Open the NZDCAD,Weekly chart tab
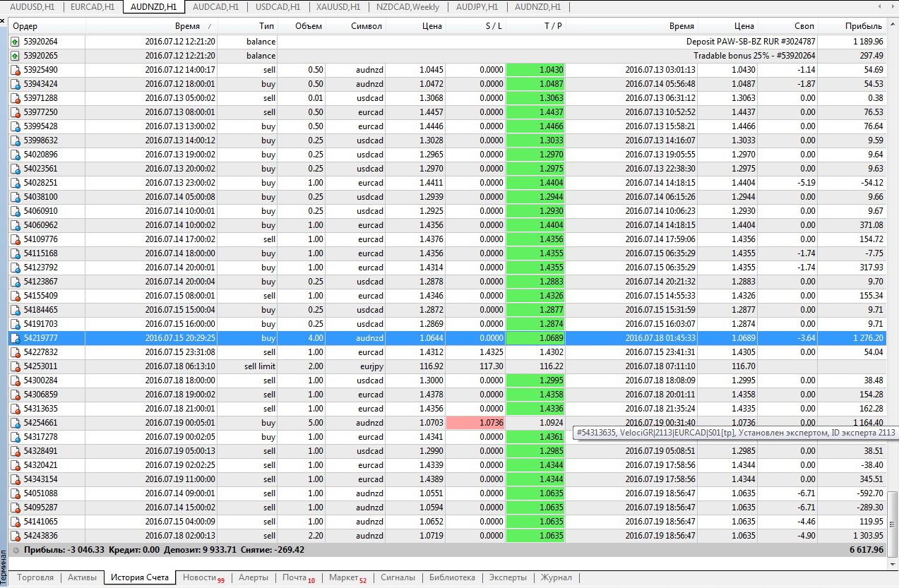 408,7
